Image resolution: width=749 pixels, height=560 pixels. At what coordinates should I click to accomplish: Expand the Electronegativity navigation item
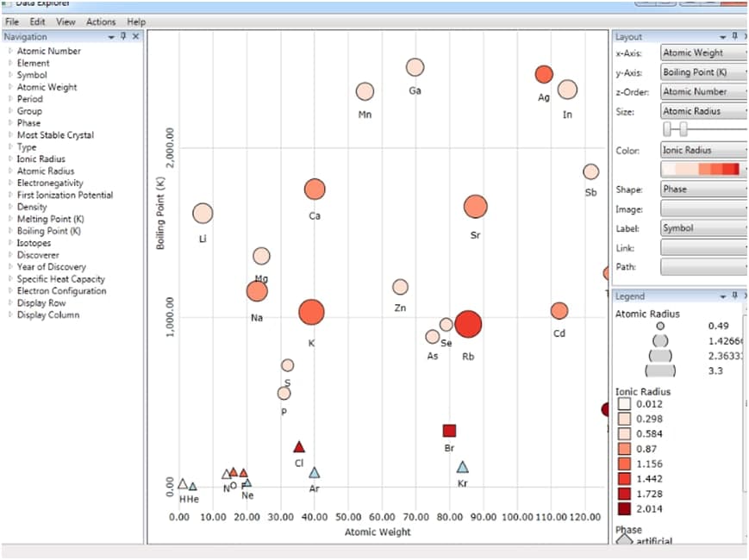[x=10, y=183]
